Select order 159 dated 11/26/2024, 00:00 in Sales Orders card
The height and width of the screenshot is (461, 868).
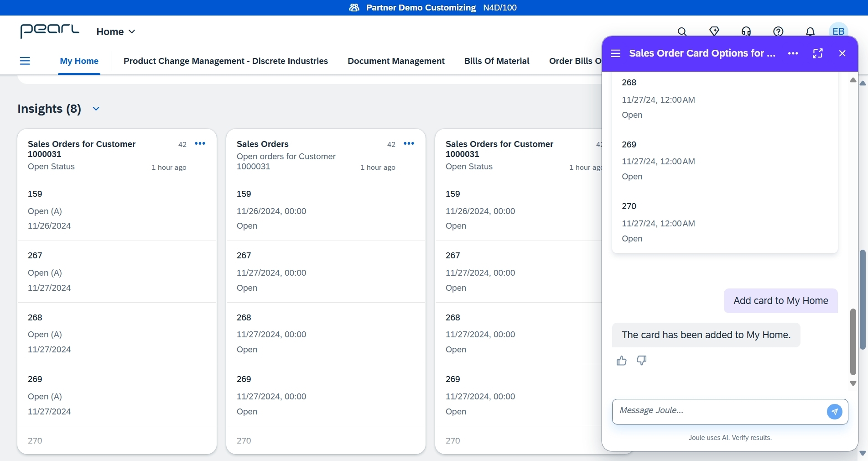[x=326, y=210]
